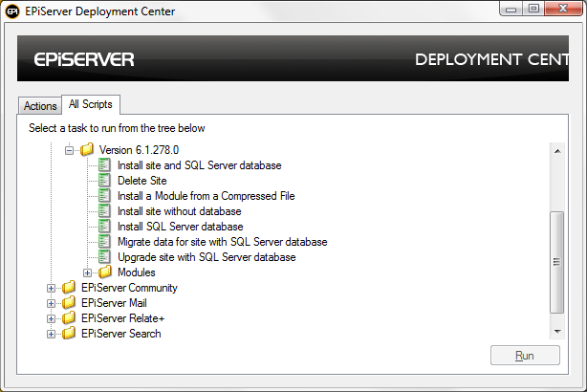Viewport: 587px width, 392px height.
Task: Click the Version 6.1.278.0 folder icon
Action: (87, 150)
